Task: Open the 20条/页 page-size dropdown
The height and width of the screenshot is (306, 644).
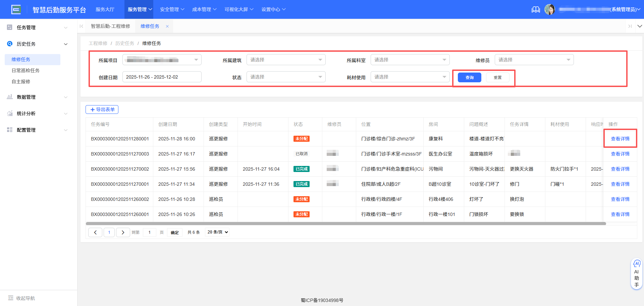Action: point(217,232)
